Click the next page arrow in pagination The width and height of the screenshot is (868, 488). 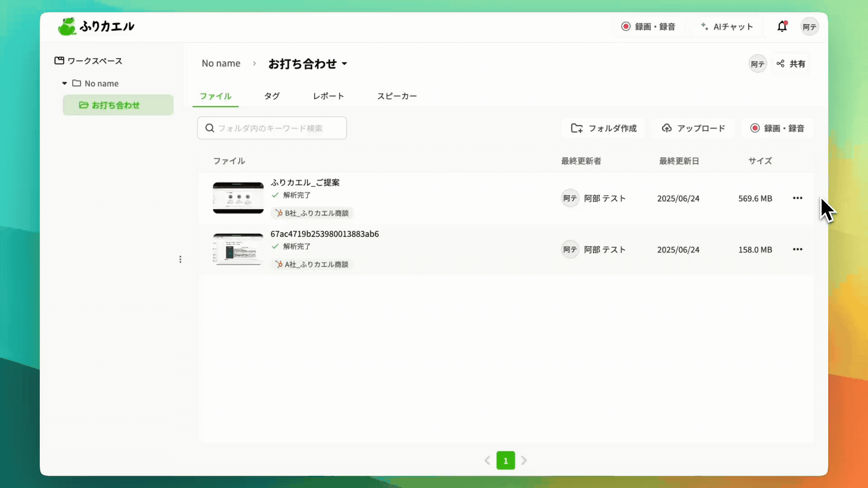(524, 460)
